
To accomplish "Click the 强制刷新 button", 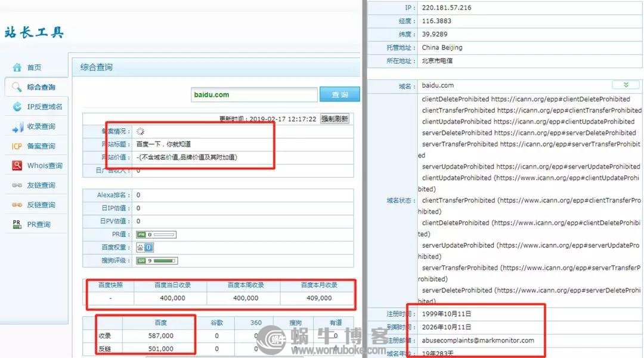I will 335,119.
